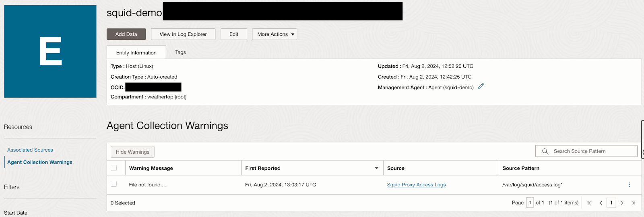Click the pencil icon beside Management Agent
Screen dimensions: 644x217
click(x=481, y=86)
